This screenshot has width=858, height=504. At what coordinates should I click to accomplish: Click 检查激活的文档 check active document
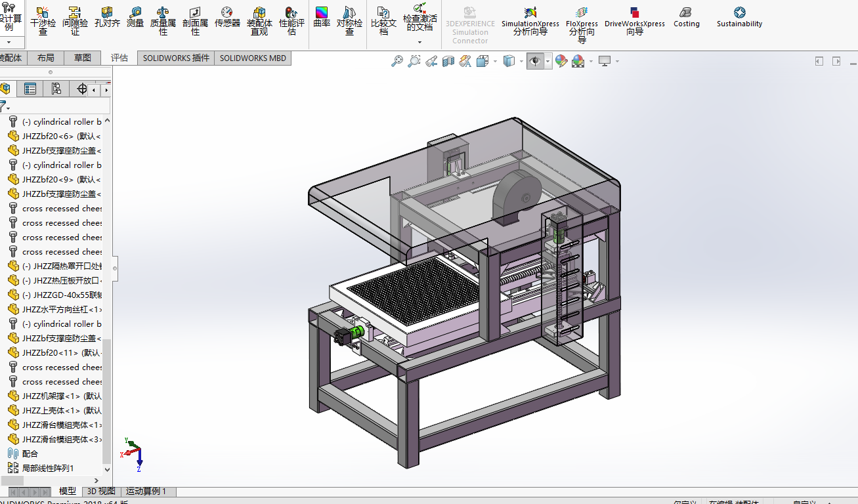click(x=419, y=17)
